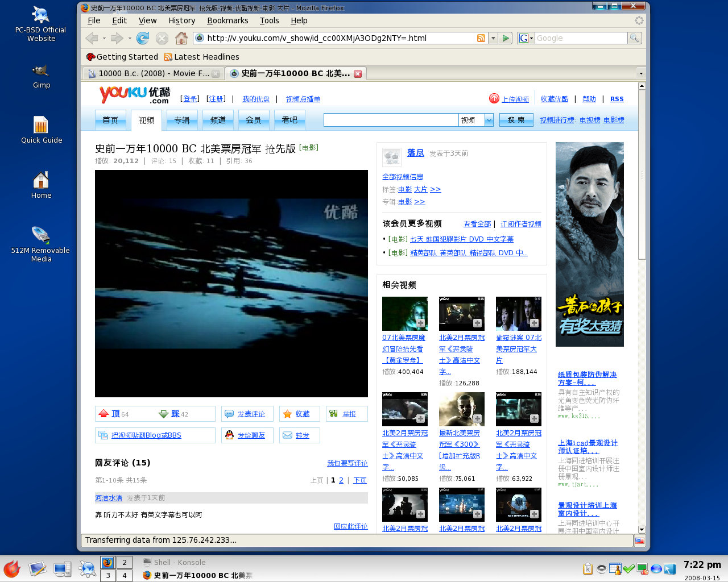Open the 视频 search type dropdown
The width and height of the screenshot is (728, 582).
coord(489,120)
